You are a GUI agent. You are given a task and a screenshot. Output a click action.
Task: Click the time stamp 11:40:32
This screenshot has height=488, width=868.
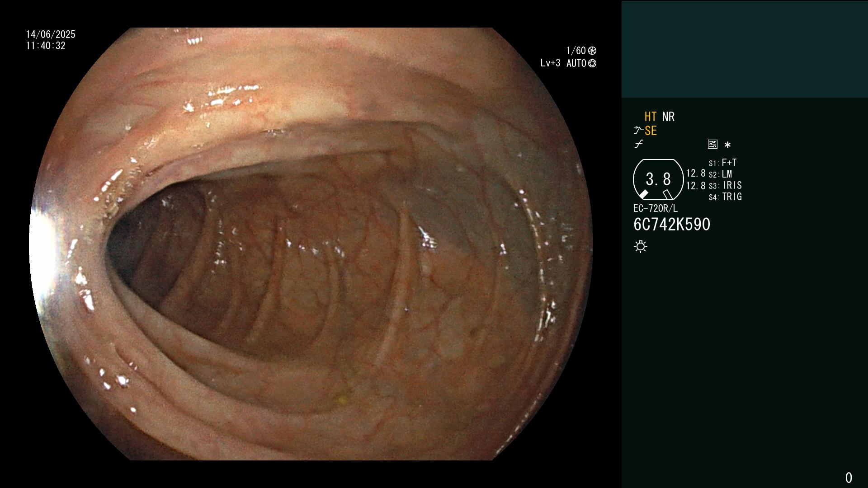(x=46, y=46)
